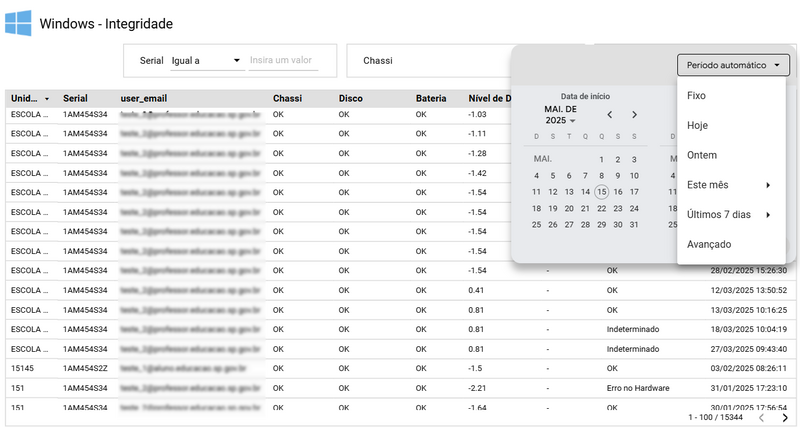Click the Insira um valor field

[x=283, y=61]
